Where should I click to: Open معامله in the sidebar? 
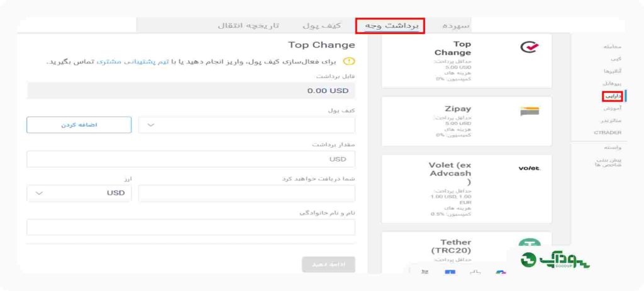(x=612, y=47)
